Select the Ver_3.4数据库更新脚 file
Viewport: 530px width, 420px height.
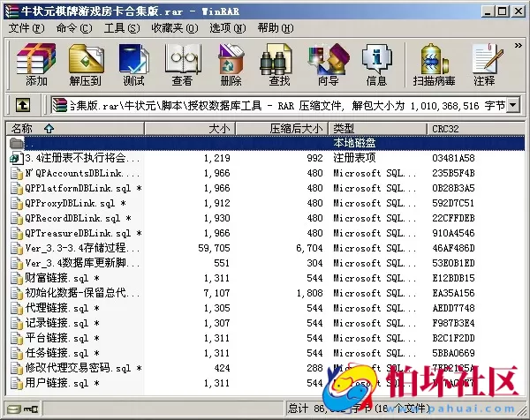266,263
